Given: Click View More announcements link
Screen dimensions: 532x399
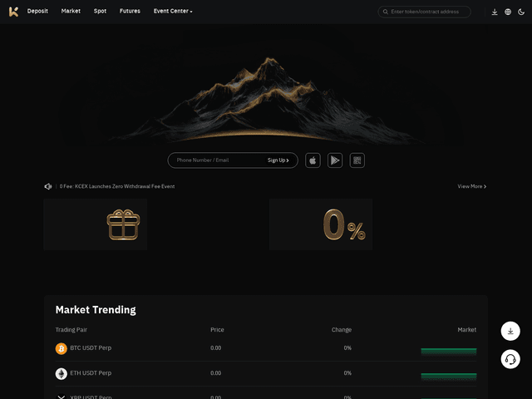Looking at the screenshot, I should [471, 186].
